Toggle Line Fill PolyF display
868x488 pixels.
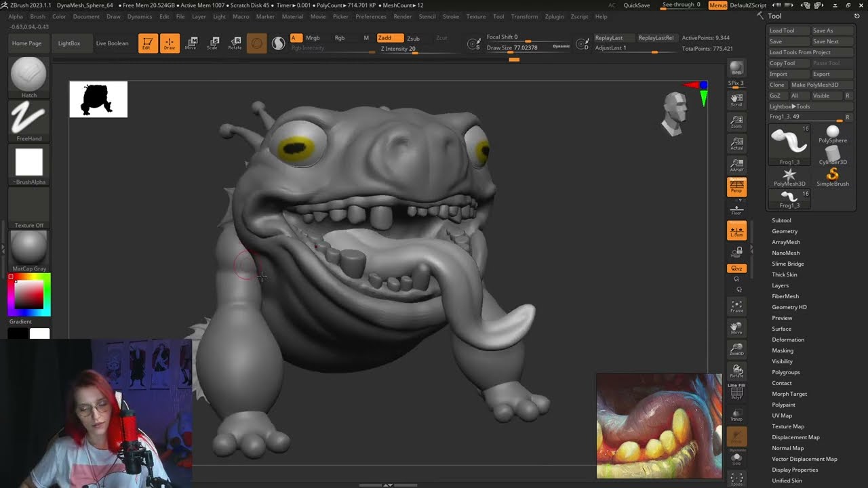click(x=736, y=392)
